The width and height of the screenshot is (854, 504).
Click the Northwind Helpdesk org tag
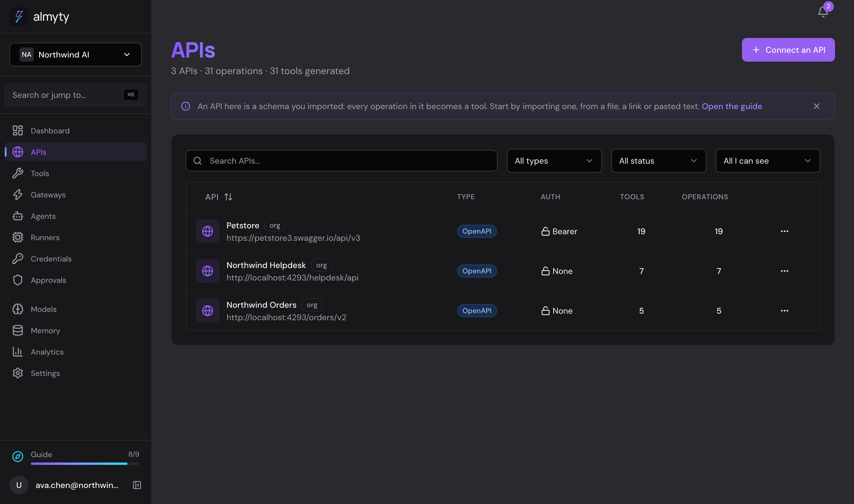click(321, 265)
